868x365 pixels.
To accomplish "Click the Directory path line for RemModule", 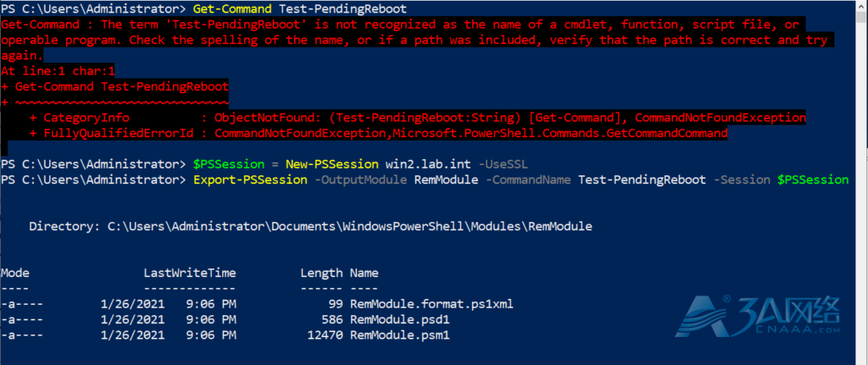I will 310,226.
